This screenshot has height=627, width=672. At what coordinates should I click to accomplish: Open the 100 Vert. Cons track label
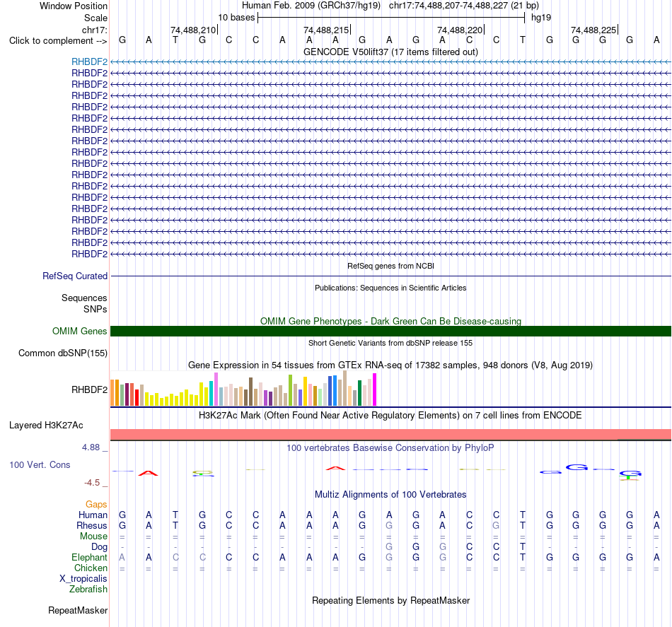[x=40, y=464]
